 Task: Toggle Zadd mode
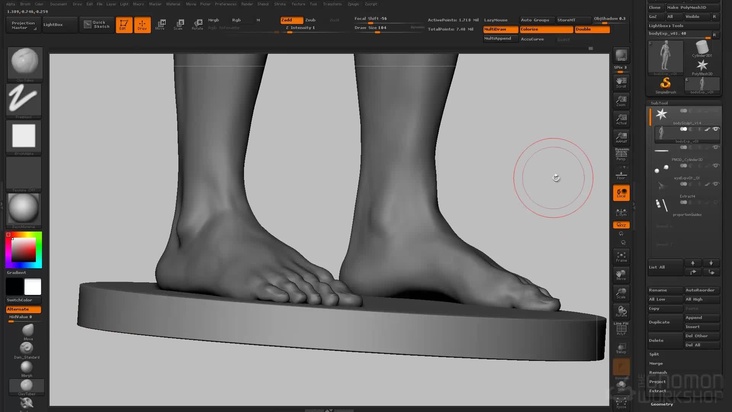pos(291,20)
